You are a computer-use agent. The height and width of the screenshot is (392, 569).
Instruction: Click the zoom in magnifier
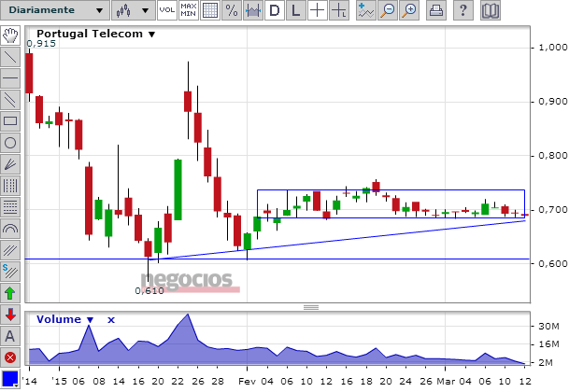(409, 10)
